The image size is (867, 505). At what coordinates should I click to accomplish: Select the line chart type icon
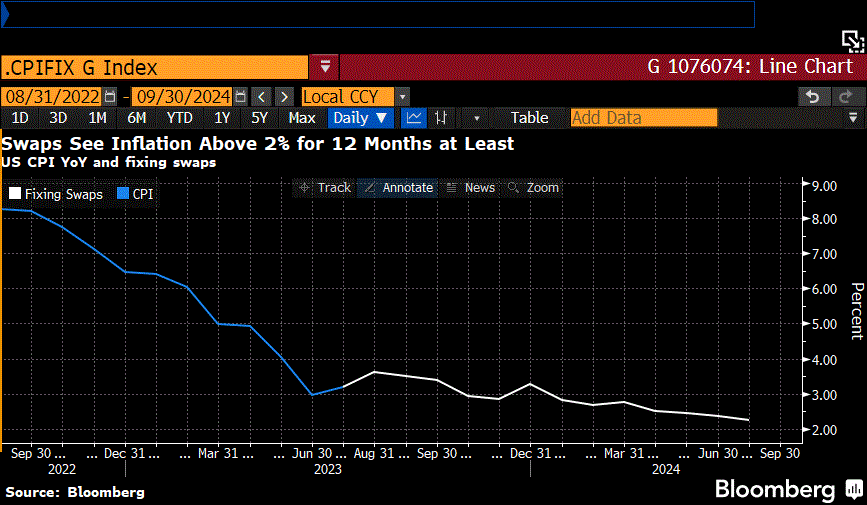pyautogui.click(x=414, y=118)
